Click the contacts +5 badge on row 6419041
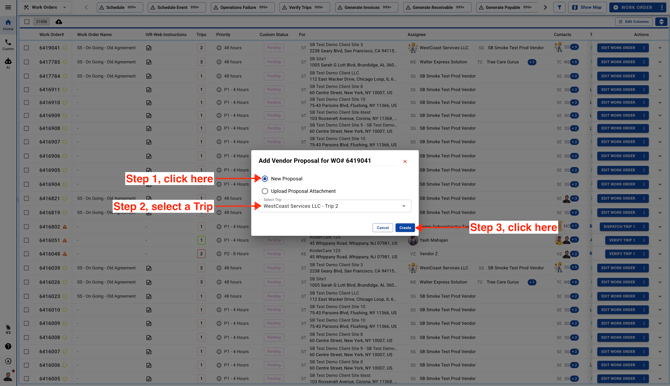Viewport: 670px width, 386px height. point(574,47)
